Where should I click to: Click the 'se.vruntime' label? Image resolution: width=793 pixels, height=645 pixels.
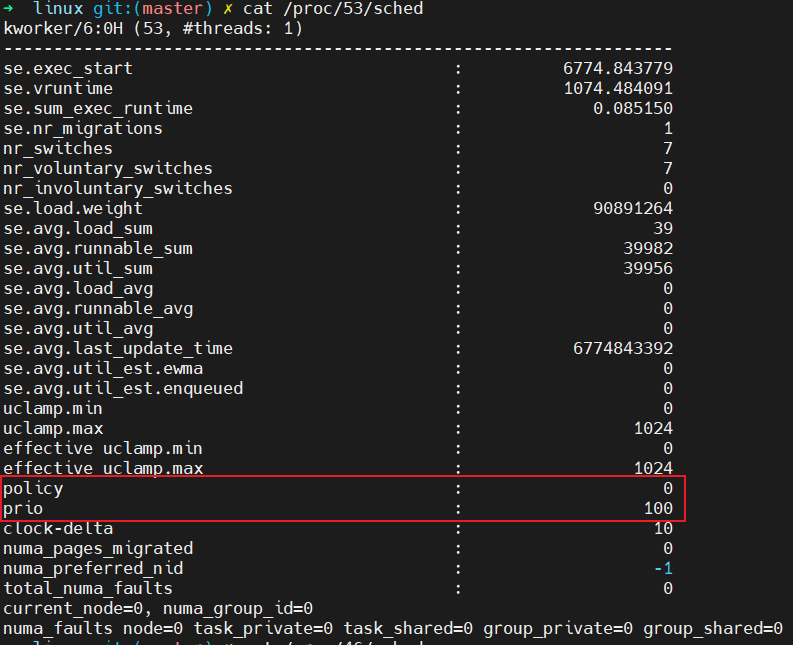pyautogui.click(x=58, y=89)
